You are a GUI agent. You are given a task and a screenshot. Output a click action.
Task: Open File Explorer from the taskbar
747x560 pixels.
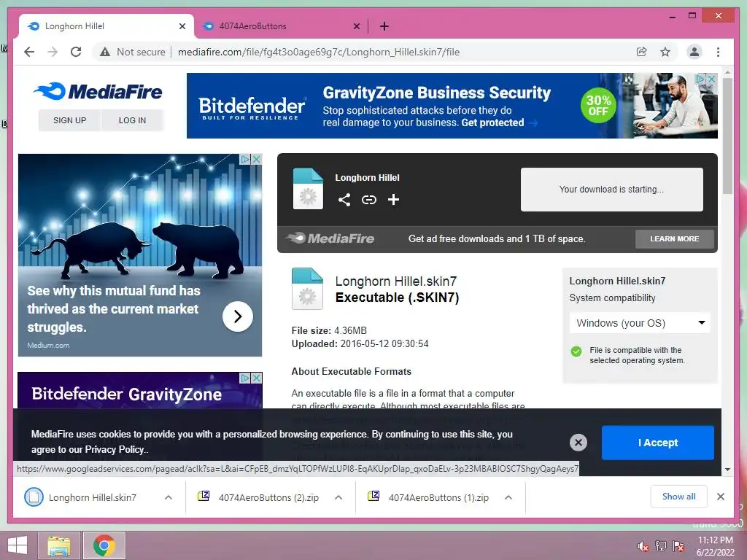click(58, 545)
